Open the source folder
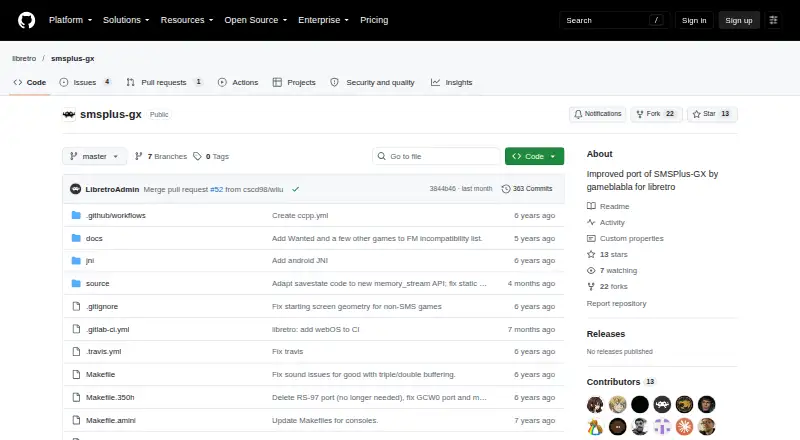 pyautogui.click(x=97, y=283)
